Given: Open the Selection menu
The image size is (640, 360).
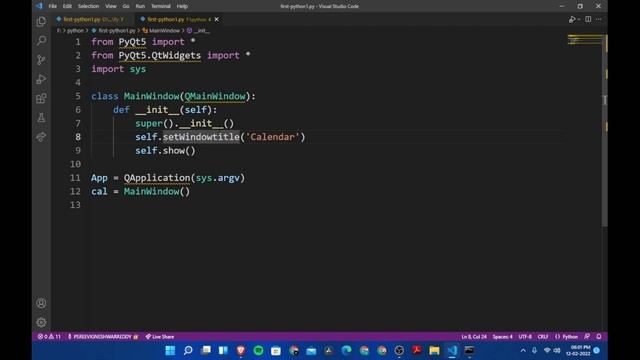Looking at the screenshot, I should pos(88,6).
